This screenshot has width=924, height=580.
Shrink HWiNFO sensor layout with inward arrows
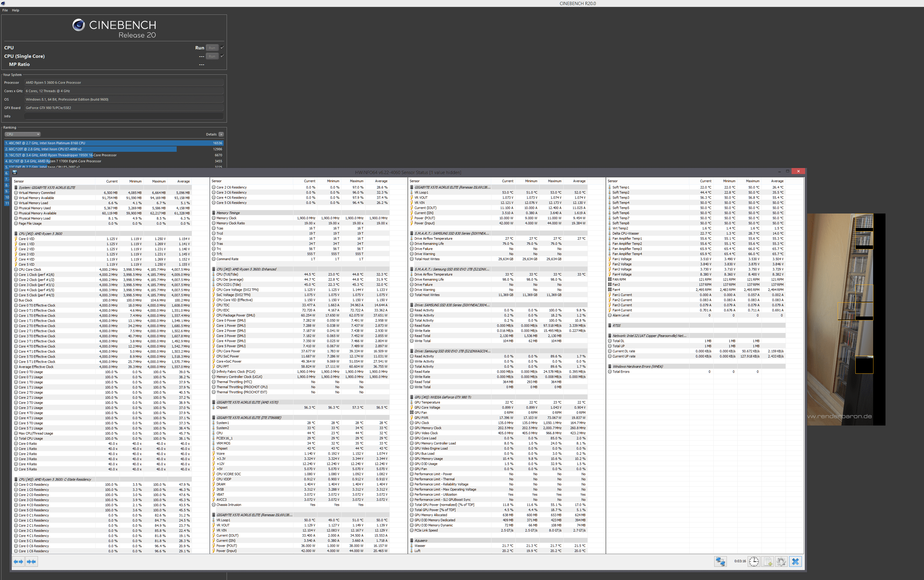[31, 562]
